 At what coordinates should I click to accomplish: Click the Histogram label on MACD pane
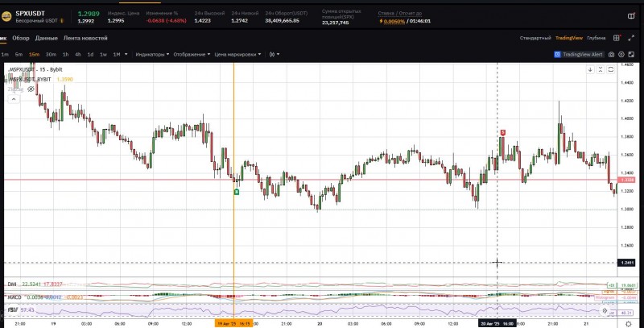pos(605,297)
